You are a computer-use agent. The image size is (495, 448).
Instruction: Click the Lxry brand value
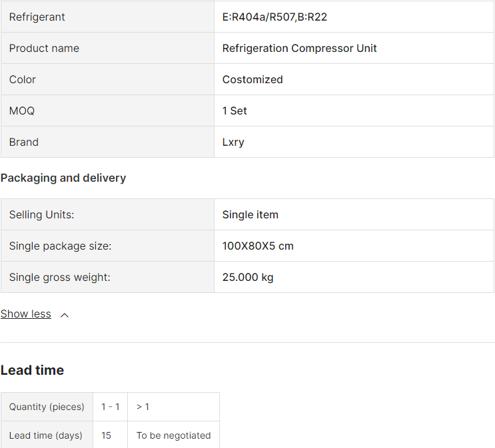click(233, 142)
